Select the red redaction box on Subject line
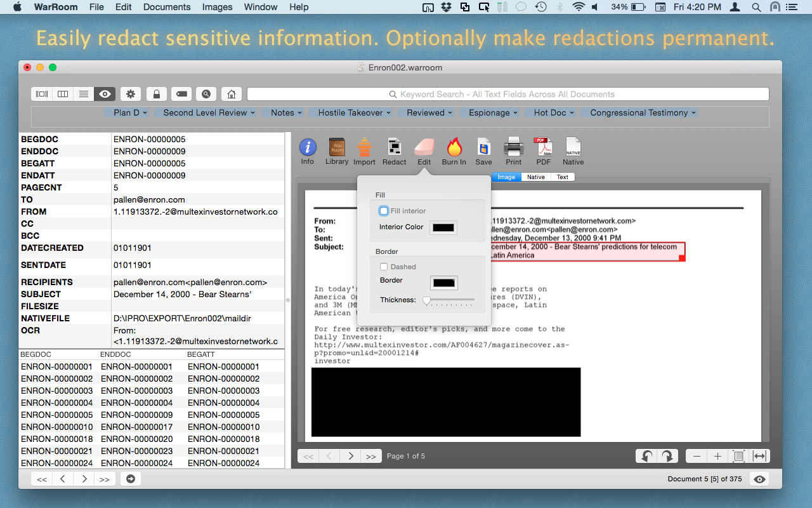This screenshot has height=508, width=812. [x=587, y=251]
